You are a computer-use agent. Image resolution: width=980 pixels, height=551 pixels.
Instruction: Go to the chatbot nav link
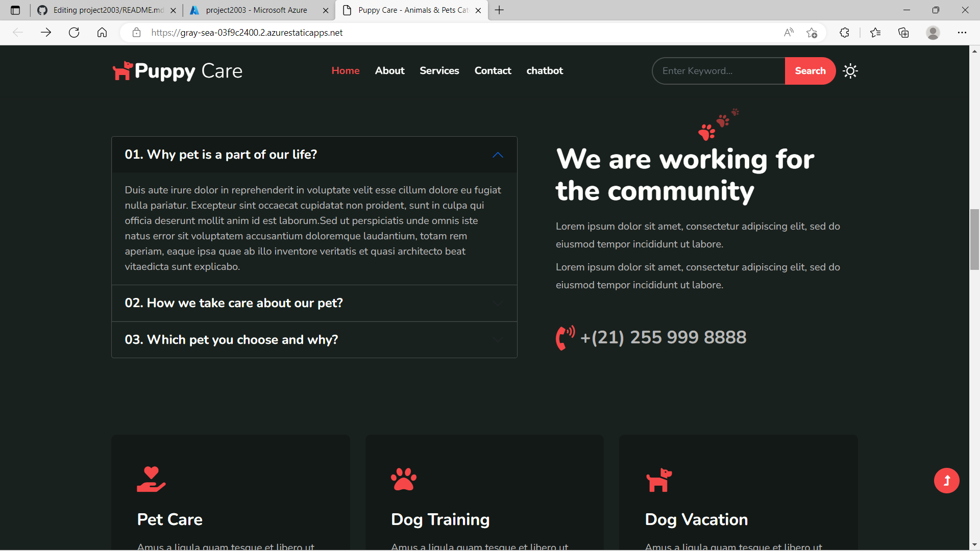[545, 71]
